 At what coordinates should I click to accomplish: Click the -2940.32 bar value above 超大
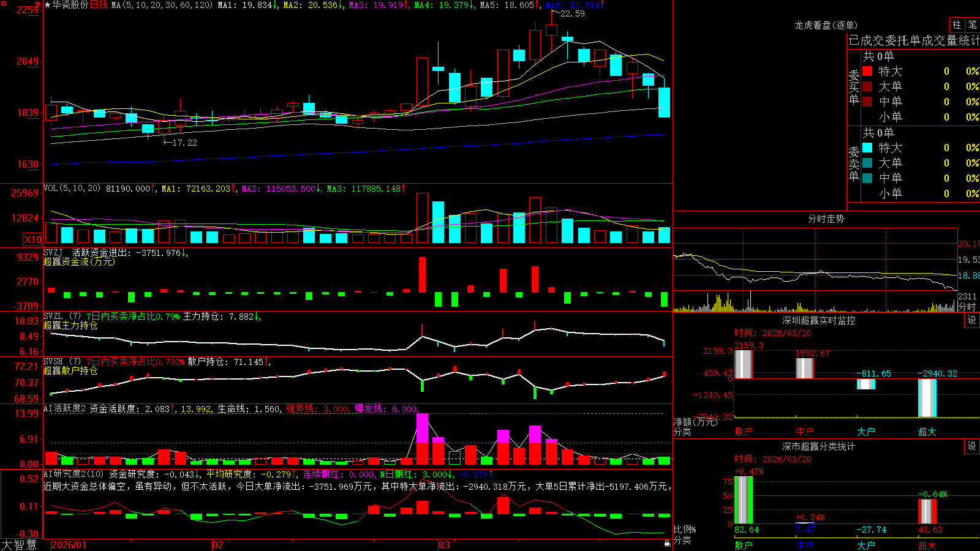coord(937,373)
